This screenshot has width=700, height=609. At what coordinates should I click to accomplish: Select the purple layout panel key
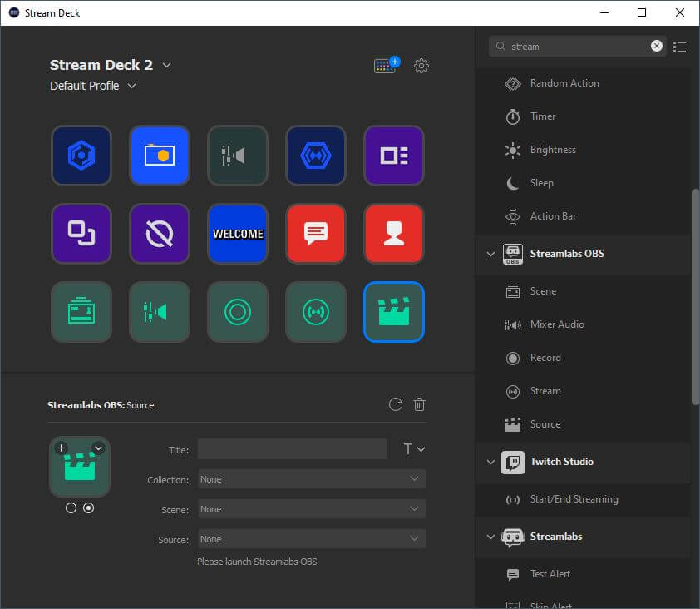394,156
